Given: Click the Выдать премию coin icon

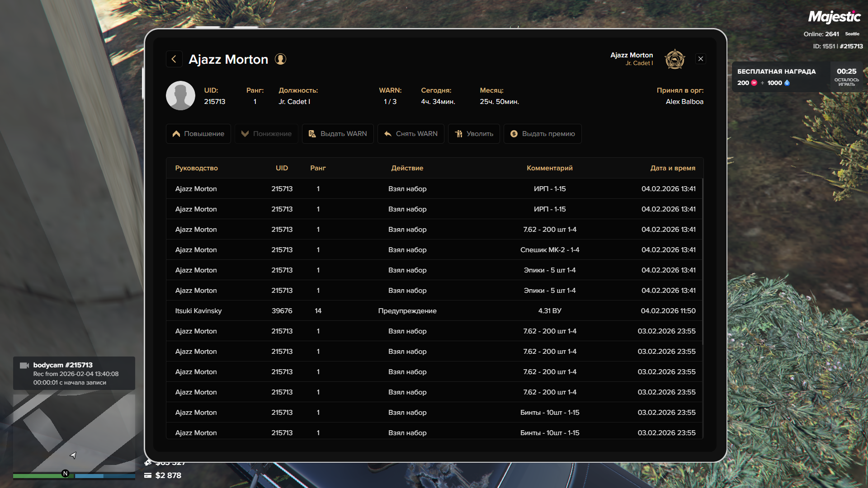Looking at the screenshot, I should pyautogui.click(x=514, y=134).
